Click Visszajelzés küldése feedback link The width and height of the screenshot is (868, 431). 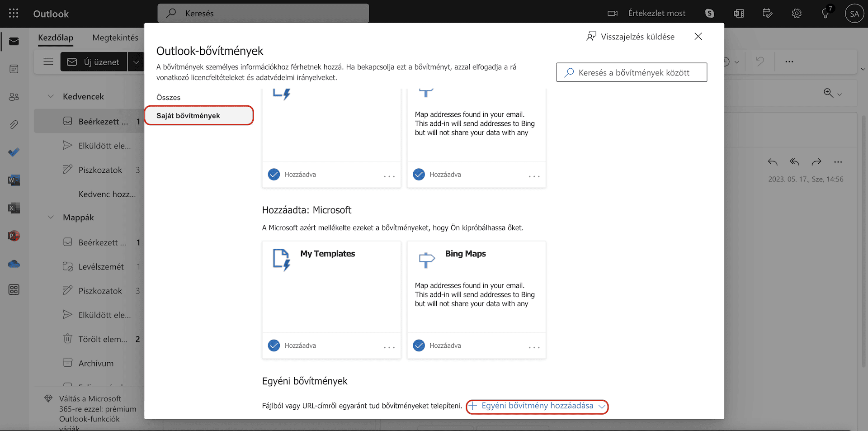(631, 37)
